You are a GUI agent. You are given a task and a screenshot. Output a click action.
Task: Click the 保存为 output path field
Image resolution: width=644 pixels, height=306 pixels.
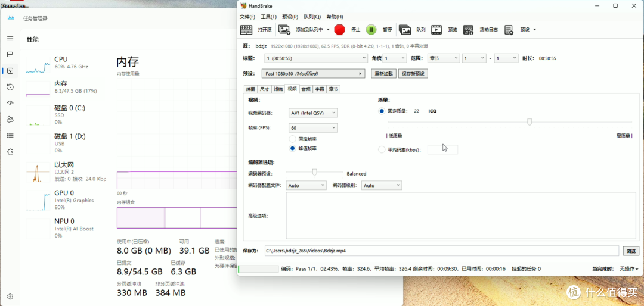(441, 250)
